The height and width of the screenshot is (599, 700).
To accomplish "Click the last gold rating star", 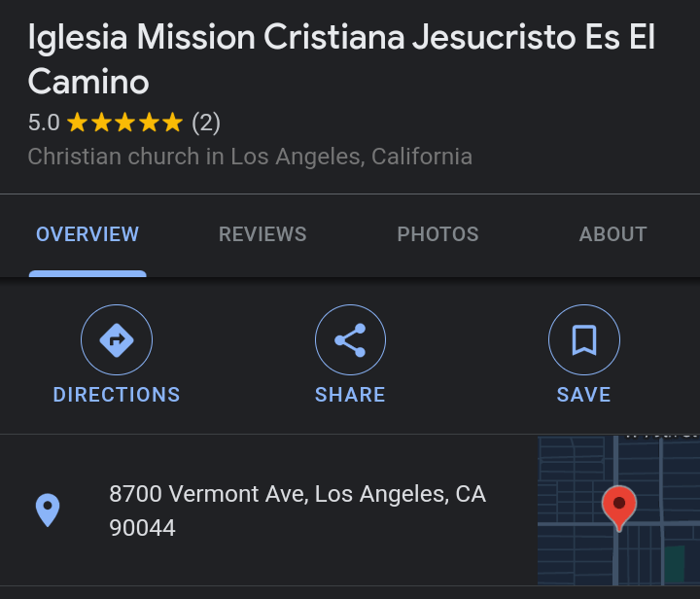I will tap(172, 123).
